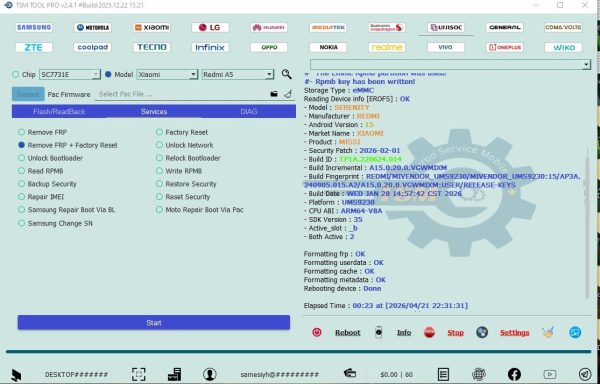Switch to the Services tab
The width and height of the screenshot is (600, 384).
(154, 112)
